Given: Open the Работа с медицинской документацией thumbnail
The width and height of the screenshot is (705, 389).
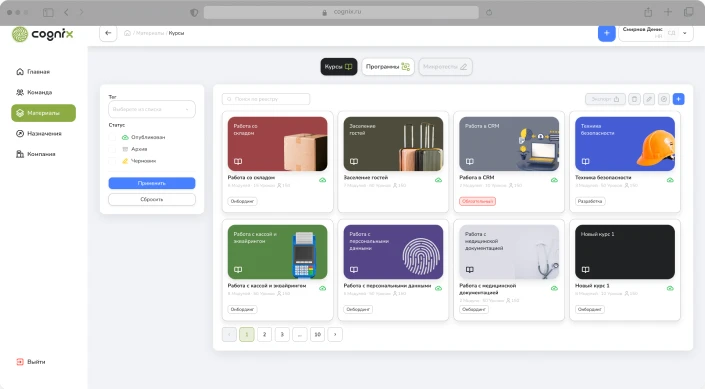Looking at the screenshot, I should 509,252.
